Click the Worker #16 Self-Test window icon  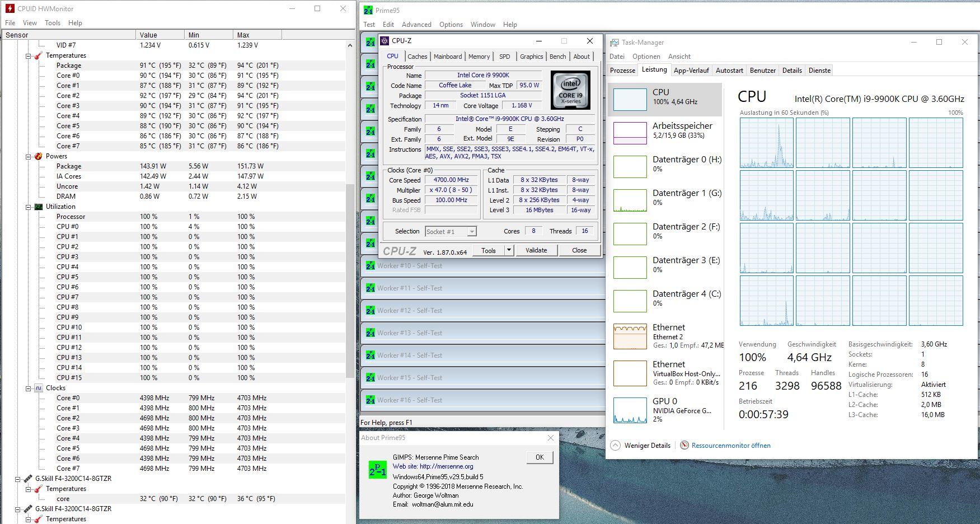[370, 400]
